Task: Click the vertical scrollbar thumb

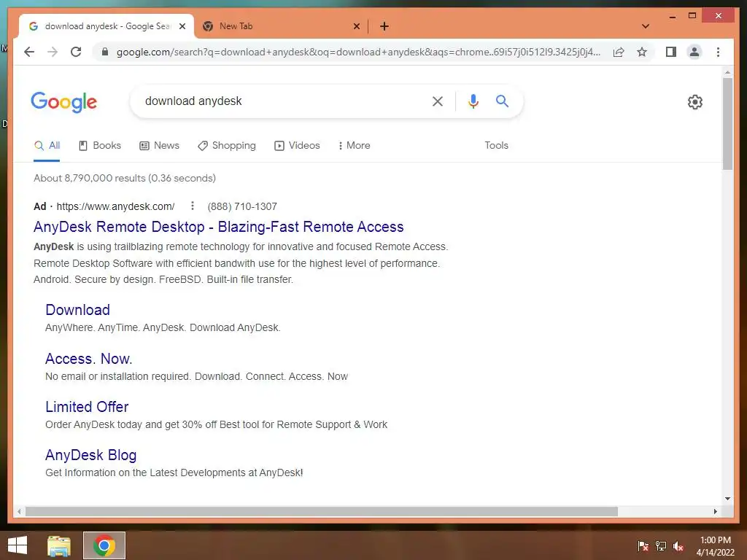Action: 727,124
